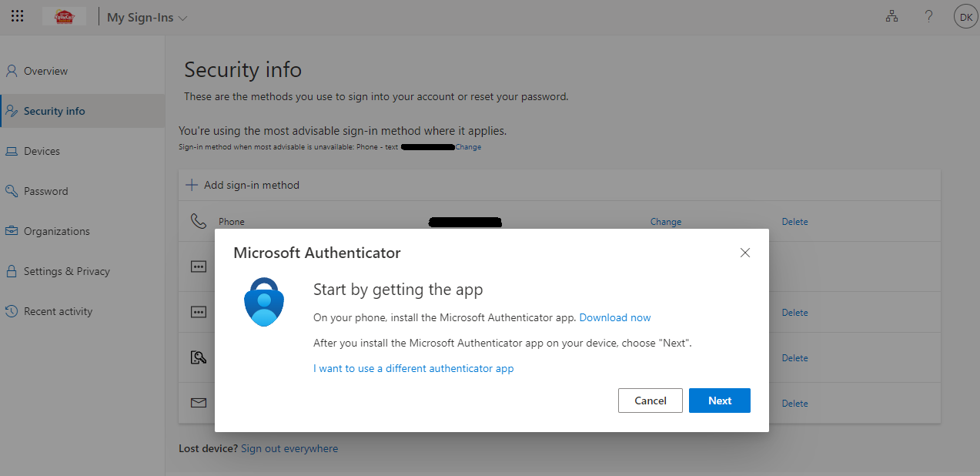Open Devices page from sidebar
This screenshot has height=476, width=980.
[42, 151]
